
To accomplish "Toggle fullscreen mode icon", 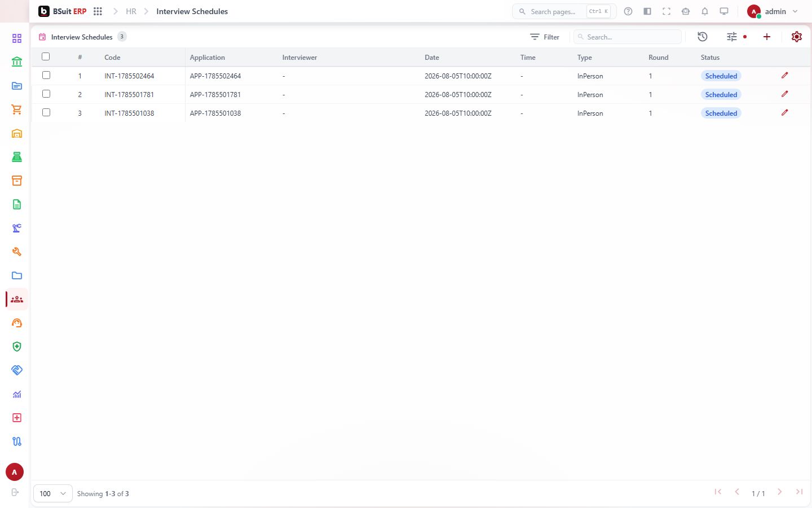I will 667,11.
